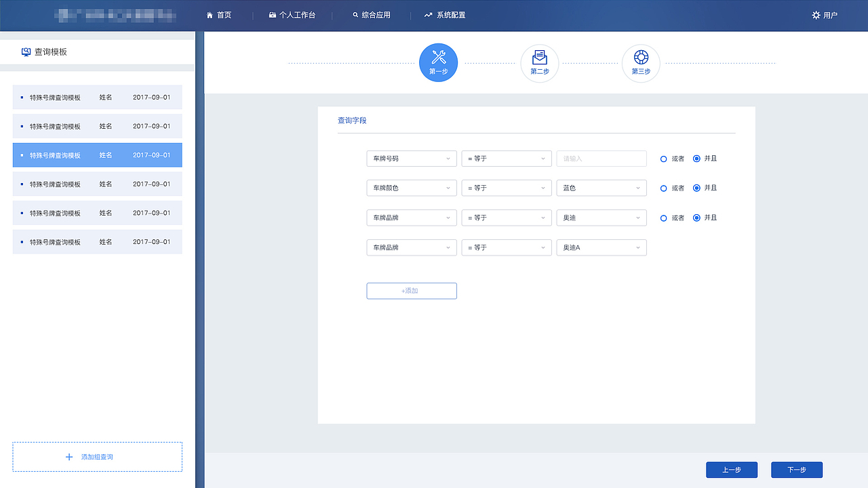Viewport: 868px width, 488px height.
Task: Click the 添加组查询 button
Action: [97, 457]
